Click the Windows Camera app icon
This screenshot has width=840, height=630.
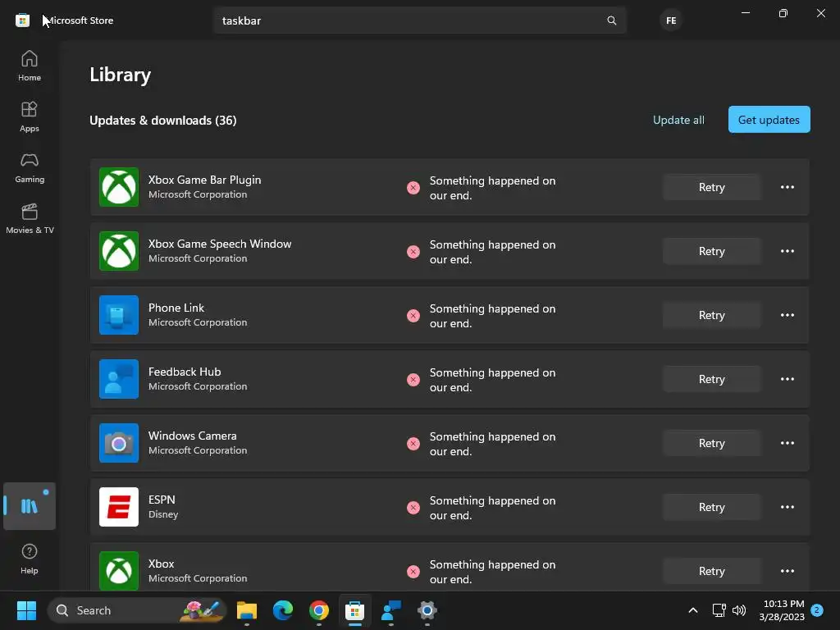coord(119,443)
